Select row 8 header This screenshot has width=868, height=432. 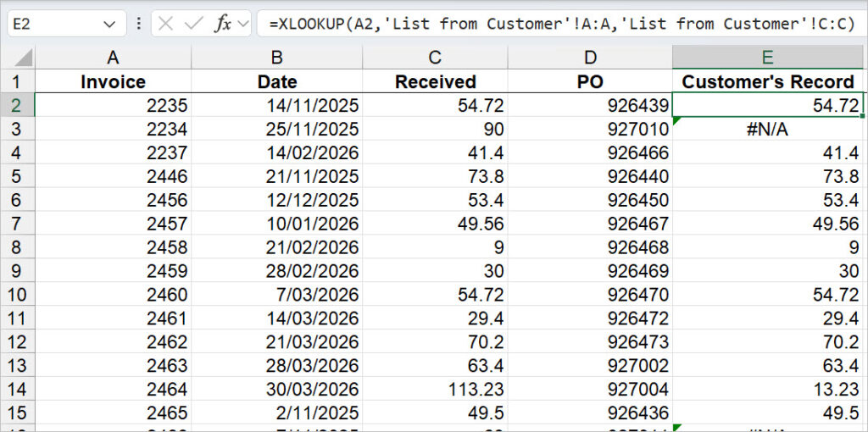pyautogui.click(x=17, y=246)
